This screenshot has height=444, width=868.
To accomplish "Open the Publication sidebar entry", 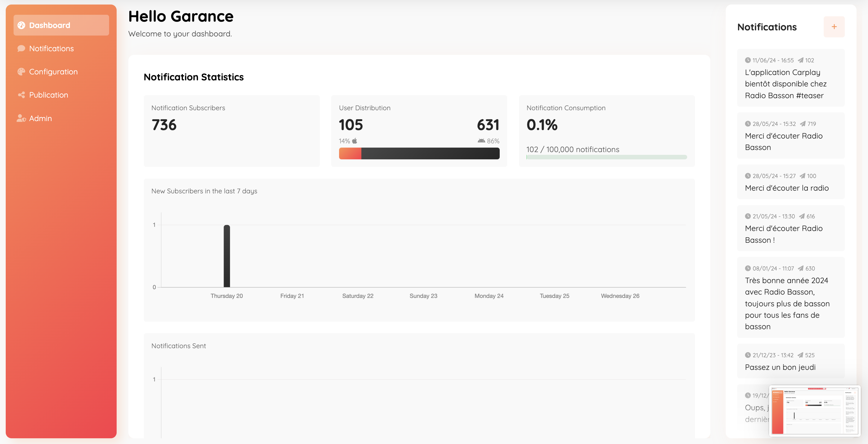I will pyautogui.click(x=49, y=95).
